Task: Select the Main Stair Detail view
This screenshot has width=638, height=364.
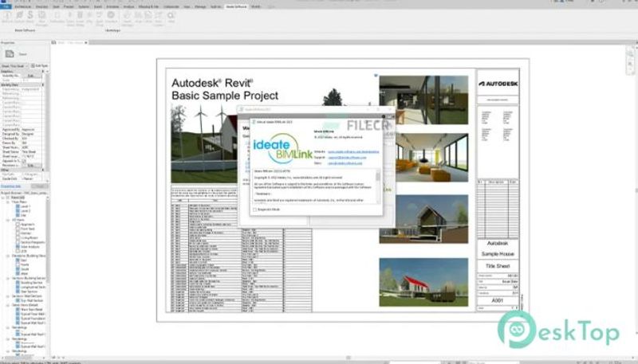Action: coord(33,309)
